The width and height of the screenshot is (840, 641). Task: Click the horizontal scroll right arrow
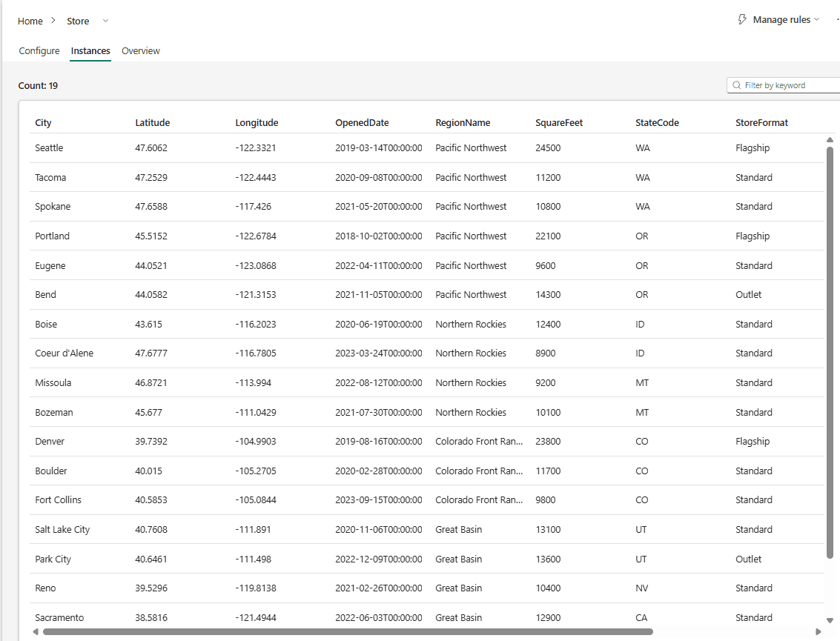coord(818,632)
